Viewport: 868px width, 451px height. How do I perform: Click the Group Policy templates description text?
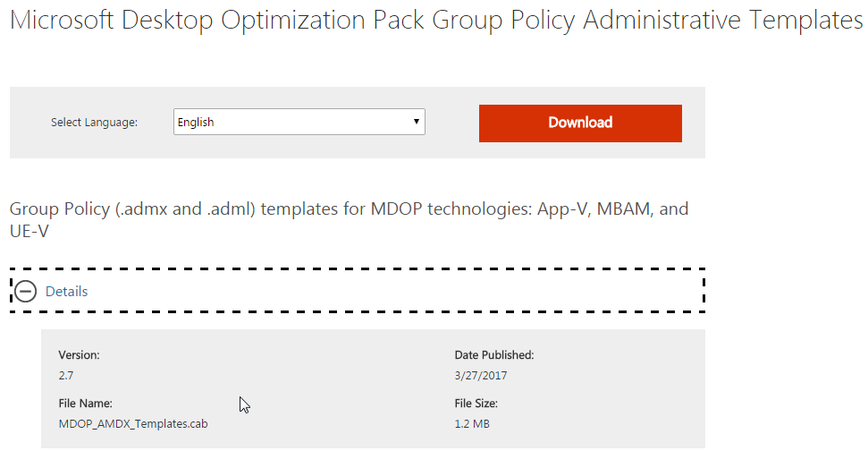[349, 219]
